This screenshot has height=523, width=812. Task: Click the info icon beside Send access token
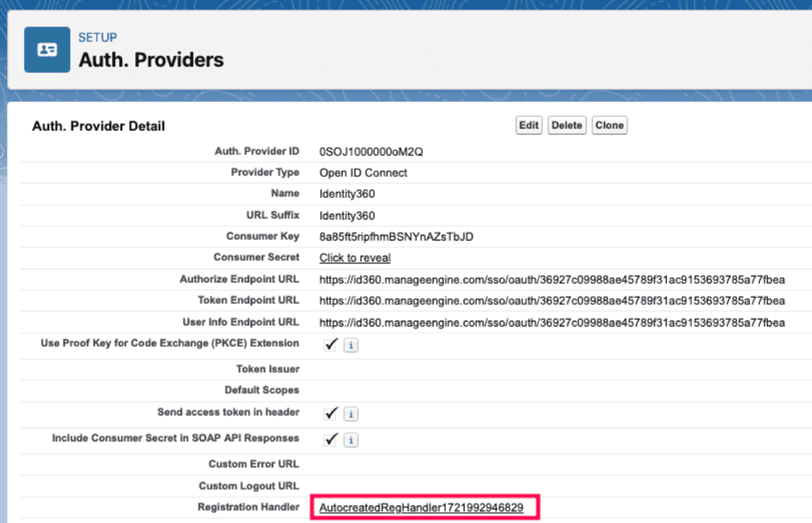pyautogui.click(x=351, y=414)
